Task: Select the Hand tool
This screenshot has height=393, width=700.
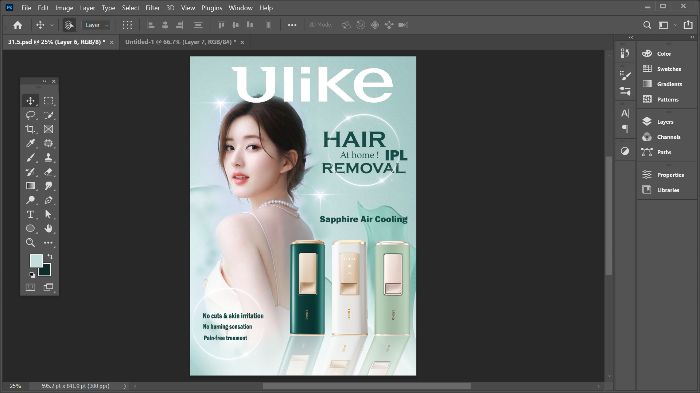Action: (48, 228)
